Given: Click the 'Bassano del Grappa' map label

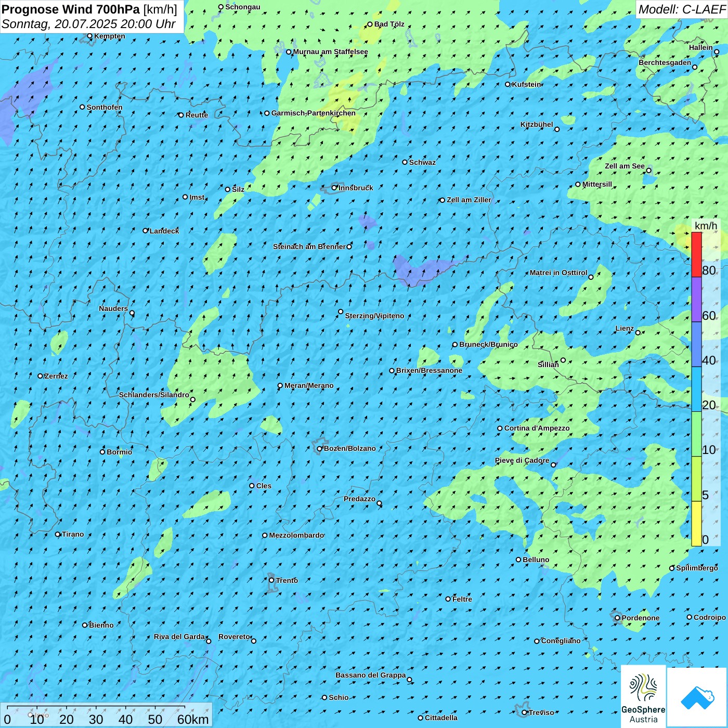Looking at the screenshot, I should [x=371, y=675].
